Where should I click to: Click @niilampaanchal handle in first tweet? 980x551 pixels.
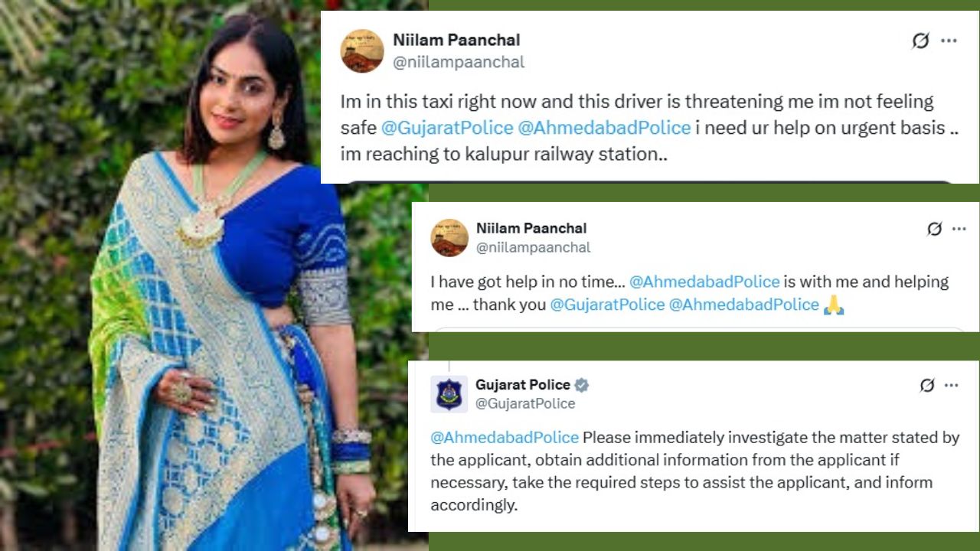[459, 63]
